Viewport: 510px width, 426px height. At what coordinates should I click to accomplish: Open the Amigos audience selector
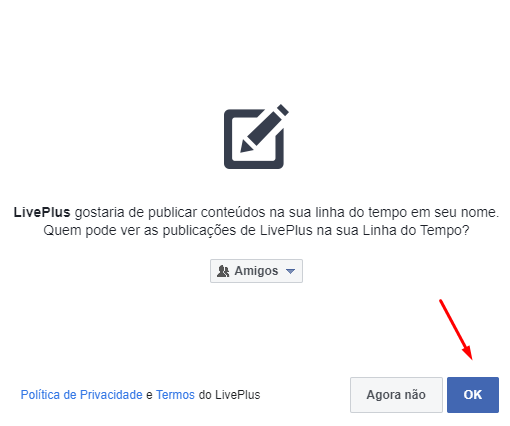[x=256, y=271]
